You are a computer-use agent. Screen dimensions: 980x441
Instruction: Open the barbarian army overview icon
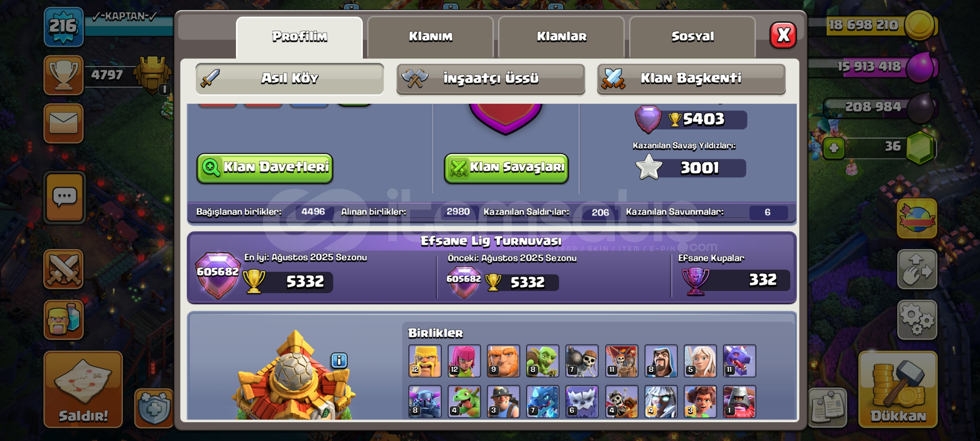click(63, 320)
